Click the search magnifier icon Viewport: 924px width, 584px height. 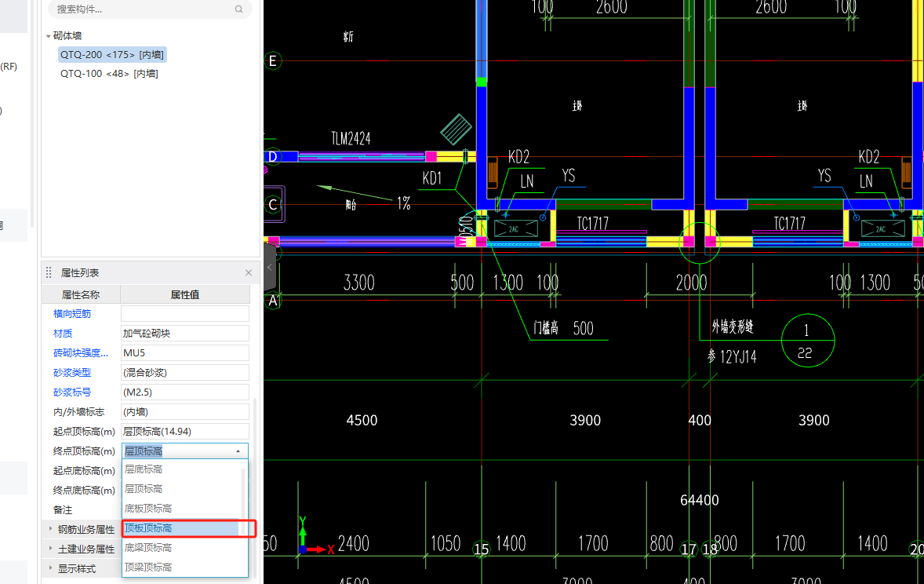click(x=238, y=9)
